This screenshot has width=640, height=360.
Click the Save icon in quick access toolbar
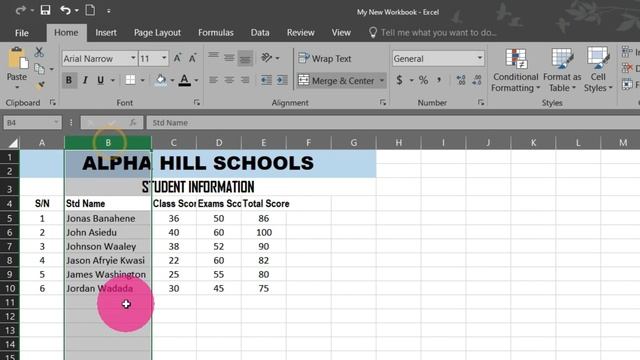(x=45, y=10)
